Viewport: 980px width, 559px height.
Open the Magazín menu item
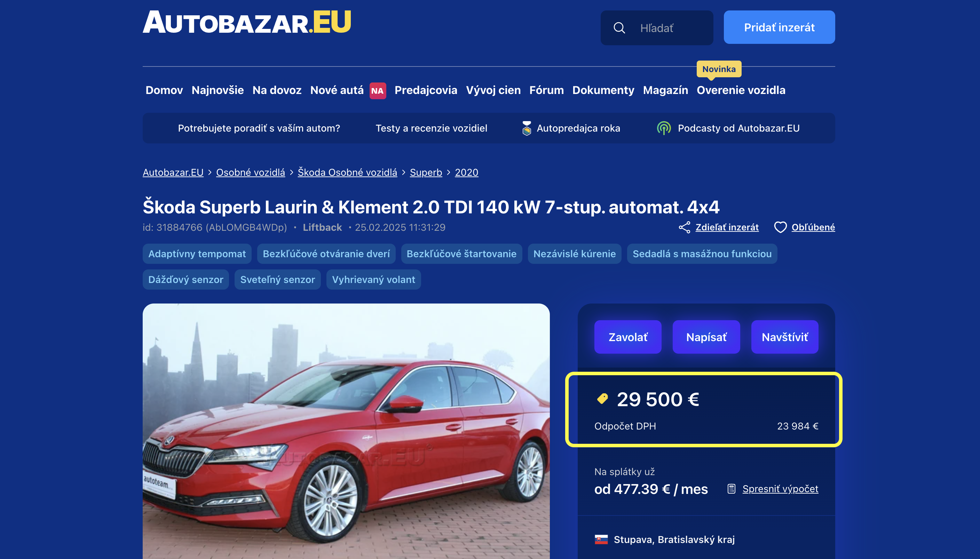coord(666,90)
